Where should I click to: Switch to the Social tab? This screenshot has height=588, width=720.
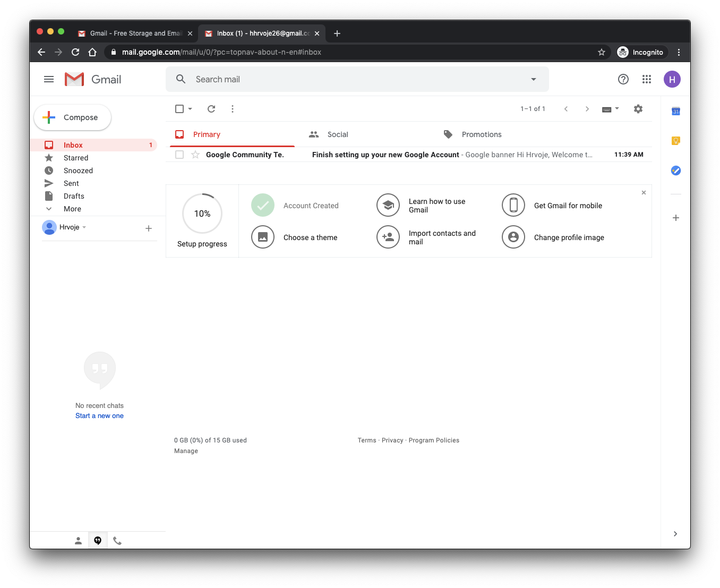tap(337, 134)
